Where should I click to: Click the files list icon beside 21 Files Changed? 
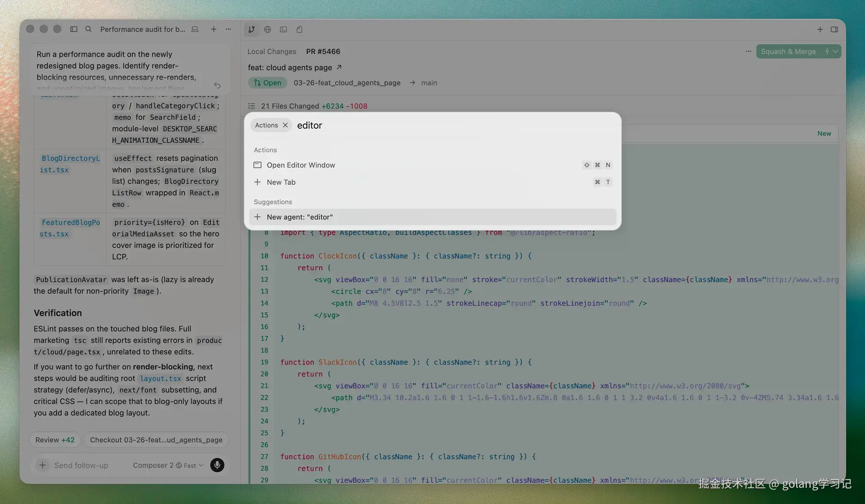251,106
